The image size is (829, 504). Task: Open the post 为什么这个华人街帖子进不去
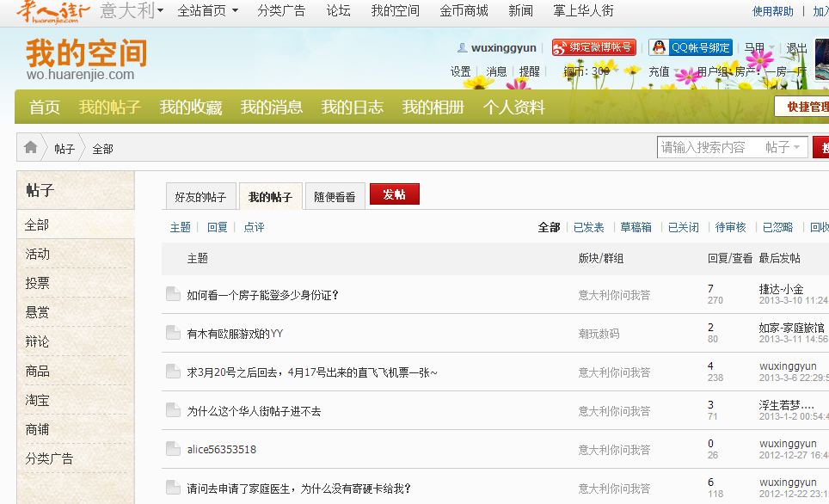click(x=254, y=411)
